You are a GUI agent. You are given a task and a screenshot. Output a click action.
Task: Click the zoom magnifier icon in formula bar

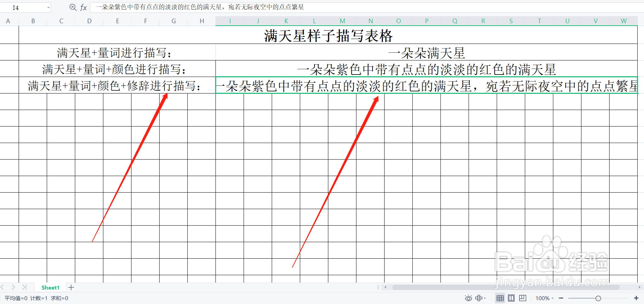[x=73, y=7]
